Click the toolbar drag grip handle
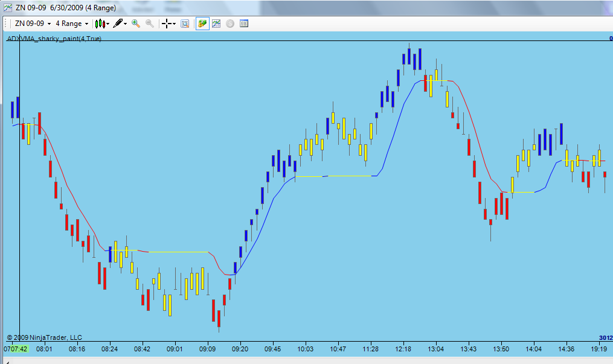Image resolution: width=613 pixels, height=364 pixels. pos(6,24)
